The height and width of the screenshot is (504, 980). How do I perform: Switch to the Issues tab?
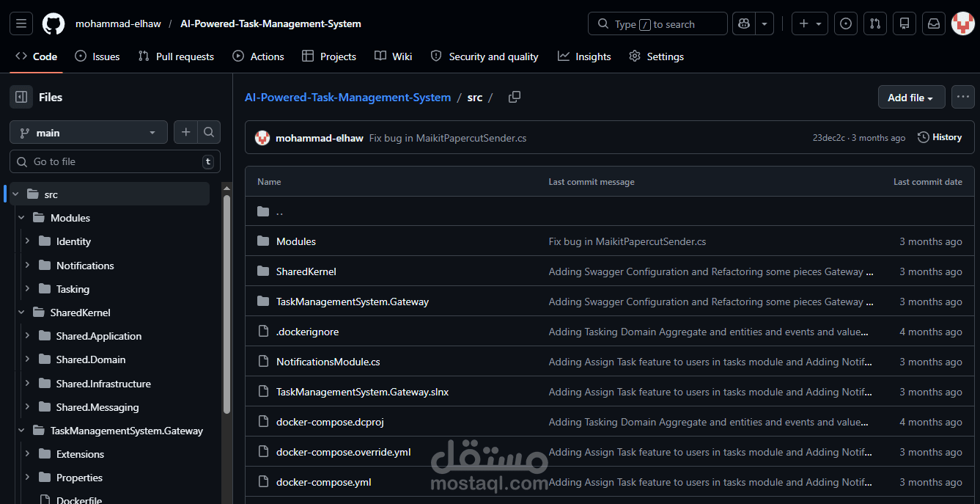pyautogui.click(x=97, y=56)
